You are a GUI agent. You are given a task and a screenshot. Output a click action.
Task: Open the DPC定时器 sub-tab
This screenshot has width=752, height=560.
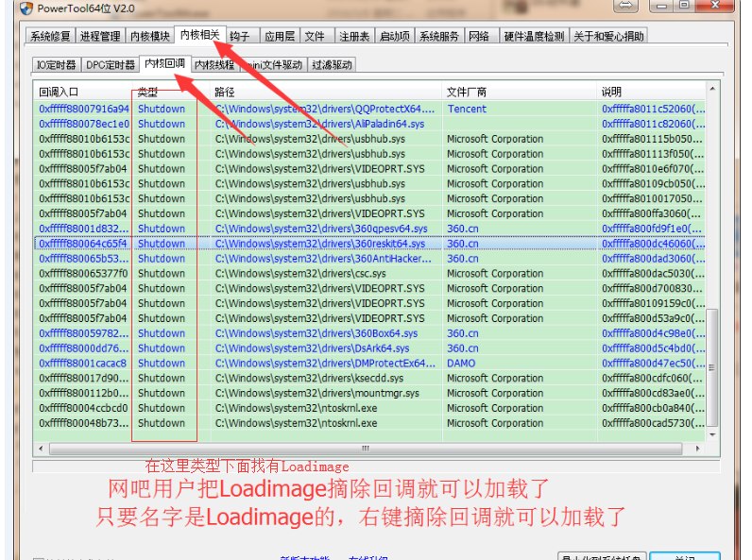(111, 65)
